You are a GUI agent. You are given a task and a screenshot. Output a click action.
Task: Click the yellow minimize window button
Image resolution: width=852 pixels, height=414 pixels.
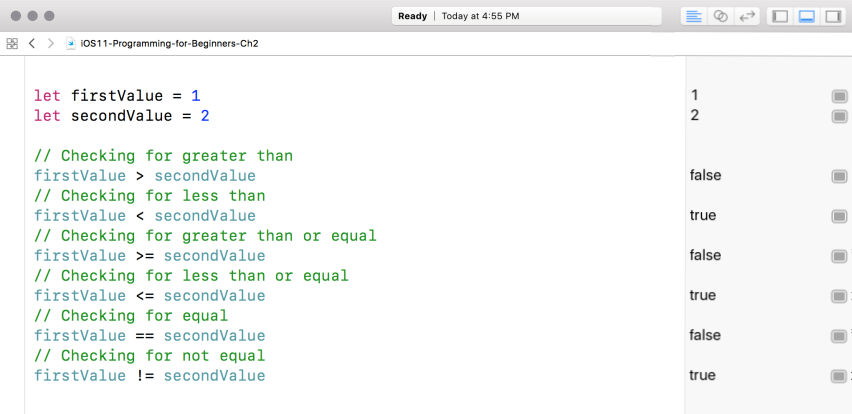[33, 16]
